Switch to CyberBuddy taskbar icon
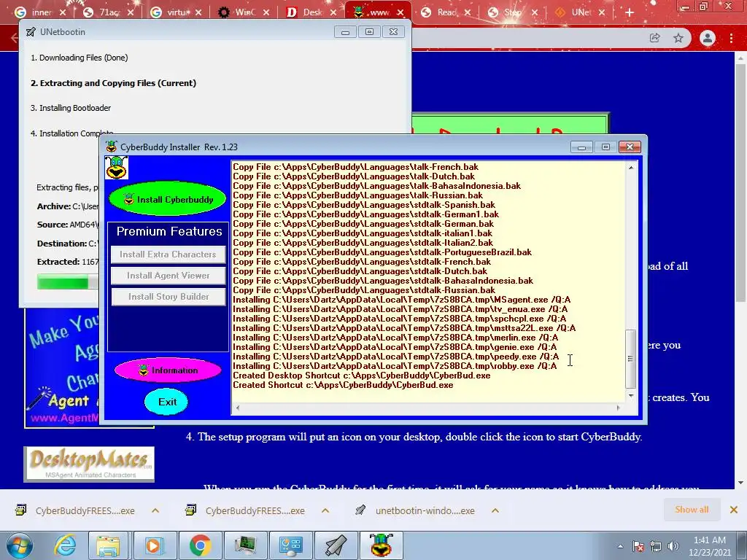This screenshot has width=747, height=560. click(381, 545)
